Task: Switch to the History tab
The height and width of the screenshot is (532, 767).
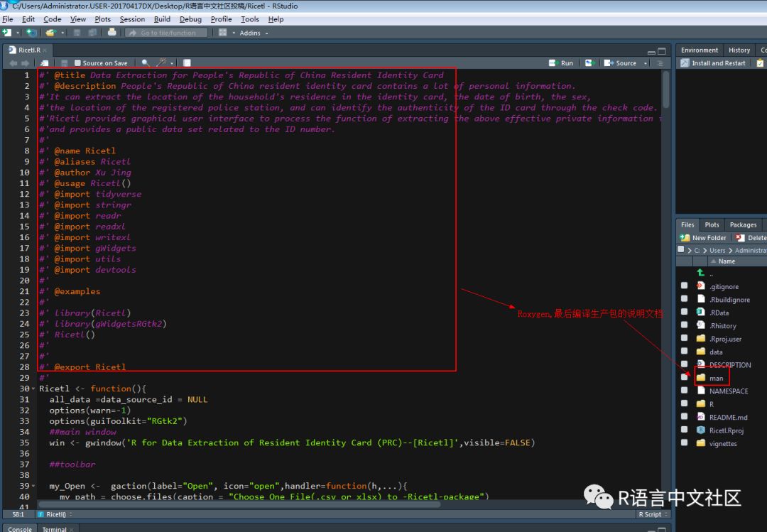Action: click(x=739, y=50)
